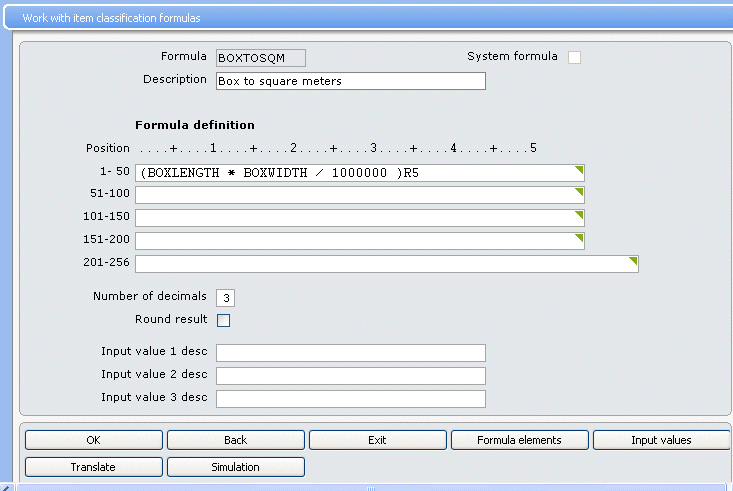
Task: Enable the Round result checkbox
Action: (223, 320)
